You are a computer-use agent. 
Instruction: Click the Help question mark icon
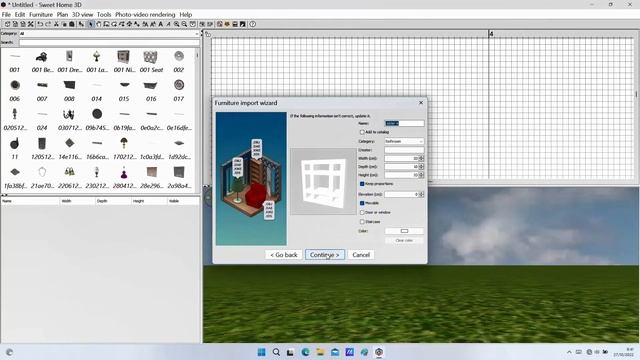253,24
